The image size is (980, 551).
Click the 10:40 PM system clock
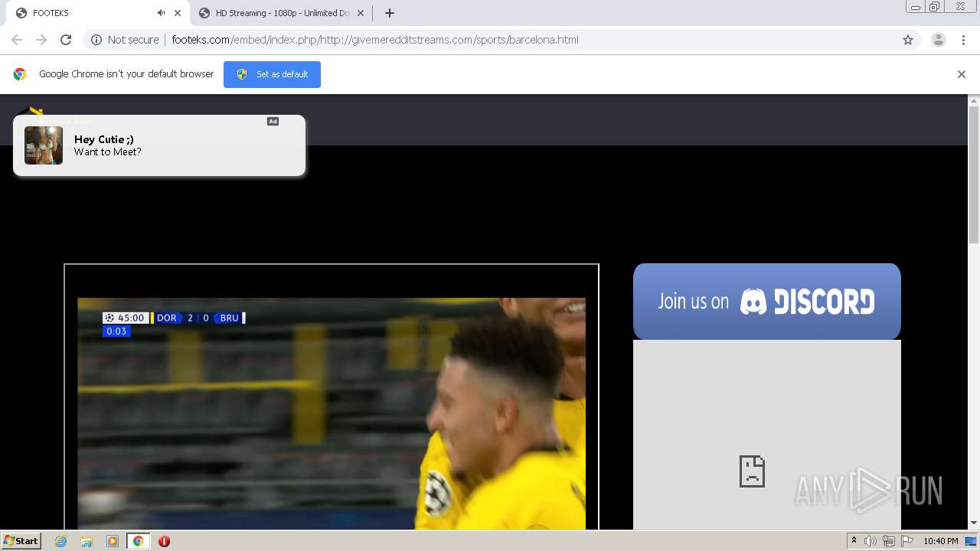(941, 541)
